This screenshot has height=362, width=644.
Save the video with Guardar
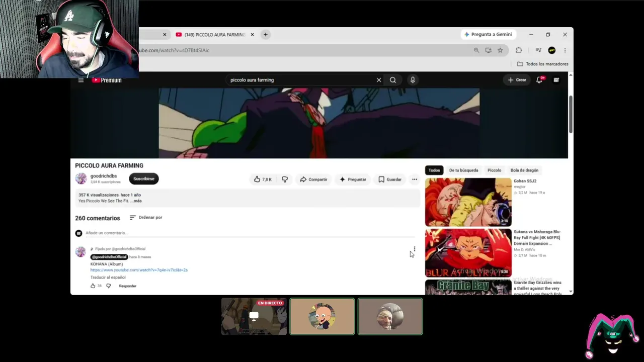tap(390, 179)
